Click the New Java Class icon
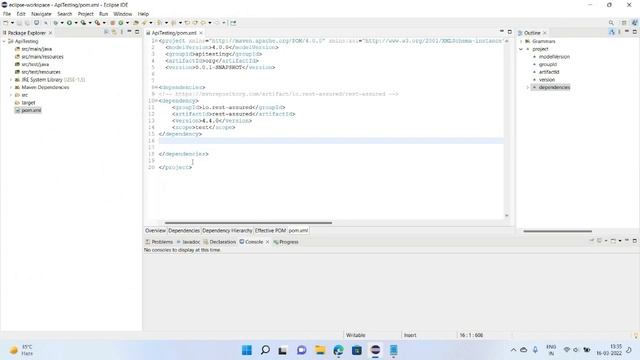 121,23
